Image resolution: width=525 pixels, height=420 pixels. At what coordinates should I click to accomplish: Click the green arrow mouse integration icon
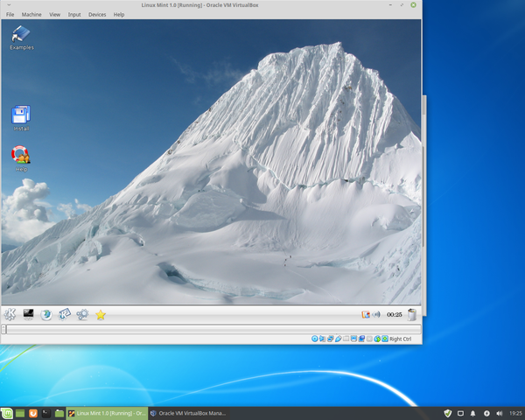377,339
